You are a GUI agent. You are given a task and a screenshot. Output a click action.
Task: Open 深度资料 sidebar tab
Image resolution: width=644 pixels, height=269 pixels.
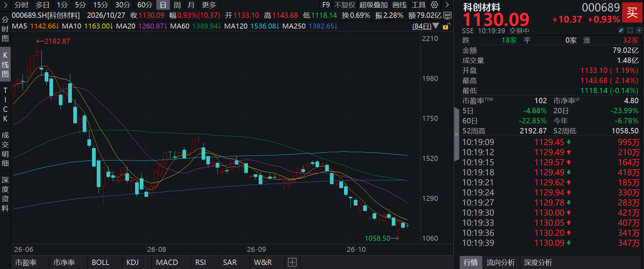5,194
